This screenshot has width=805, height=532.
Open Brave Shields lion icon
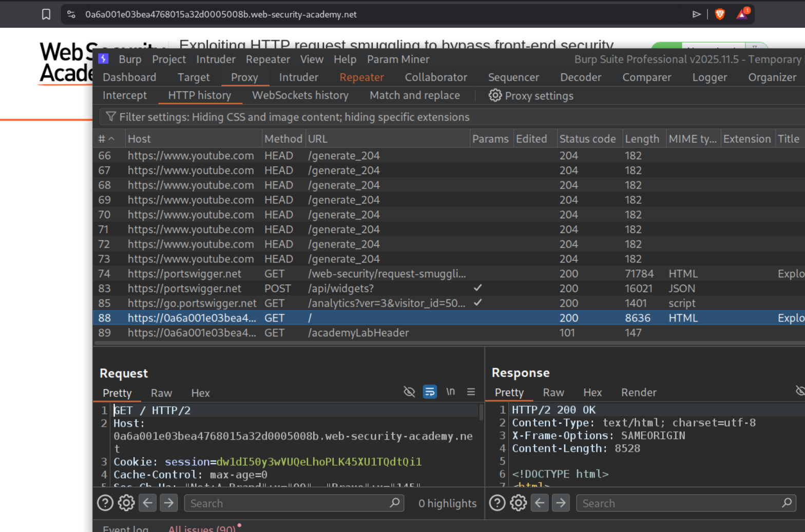720,14
